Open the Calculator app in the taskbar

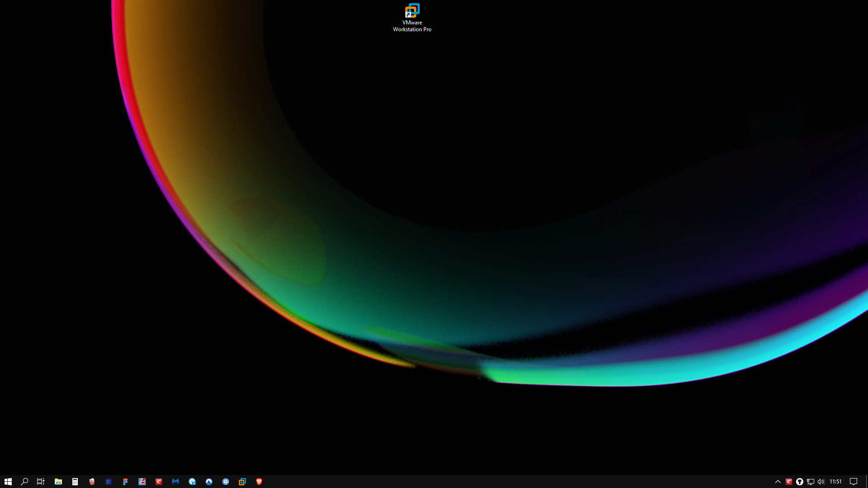pos(75,482)
